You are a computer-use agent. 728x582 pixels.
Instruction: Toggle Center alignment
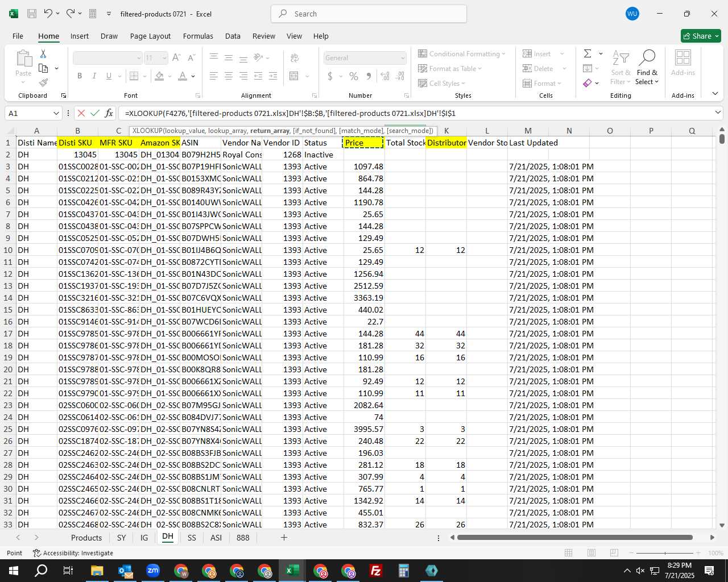228,76
